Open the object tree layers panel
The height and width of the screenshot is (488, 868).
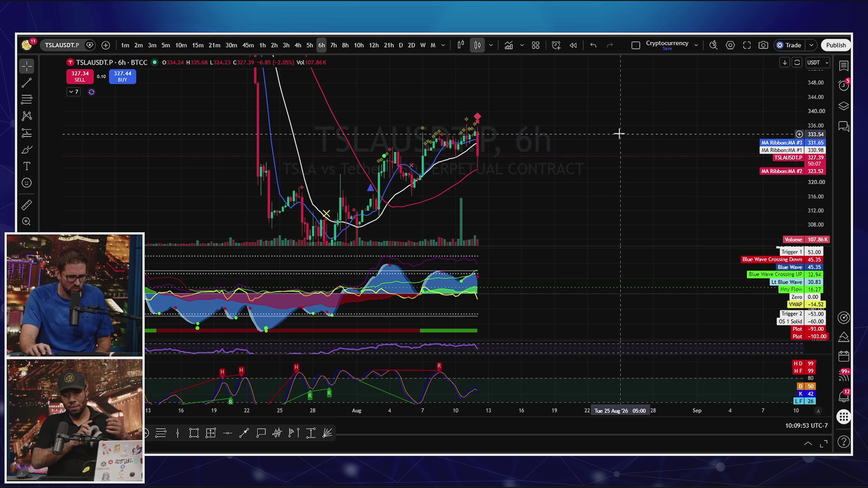pyautogui.click(x=844, y=106)
